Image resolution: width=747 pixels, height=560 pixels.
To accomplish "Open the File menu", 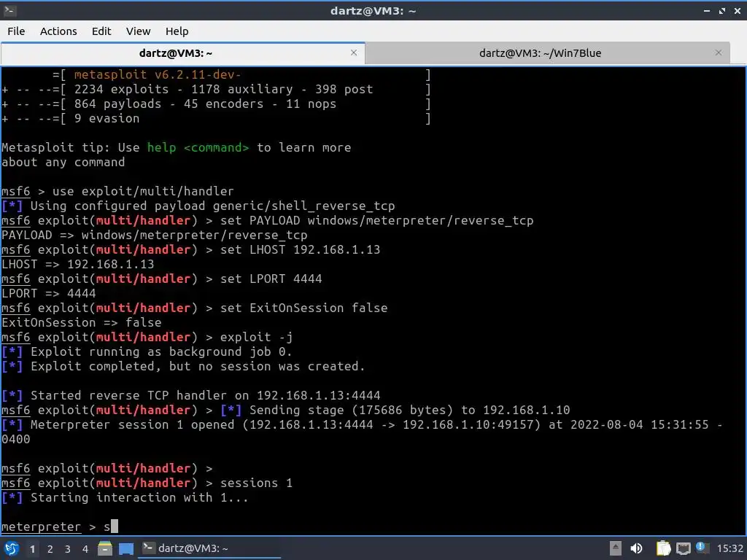I will coord(16,31).
